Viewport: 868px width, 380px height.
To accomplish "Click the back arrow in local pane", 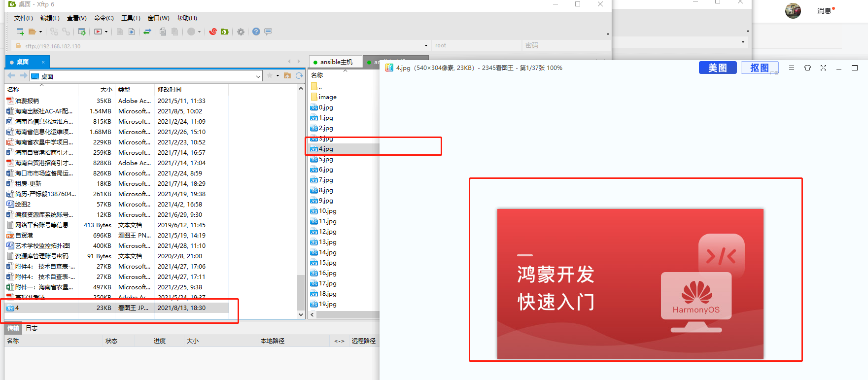I will coord(11,76).
